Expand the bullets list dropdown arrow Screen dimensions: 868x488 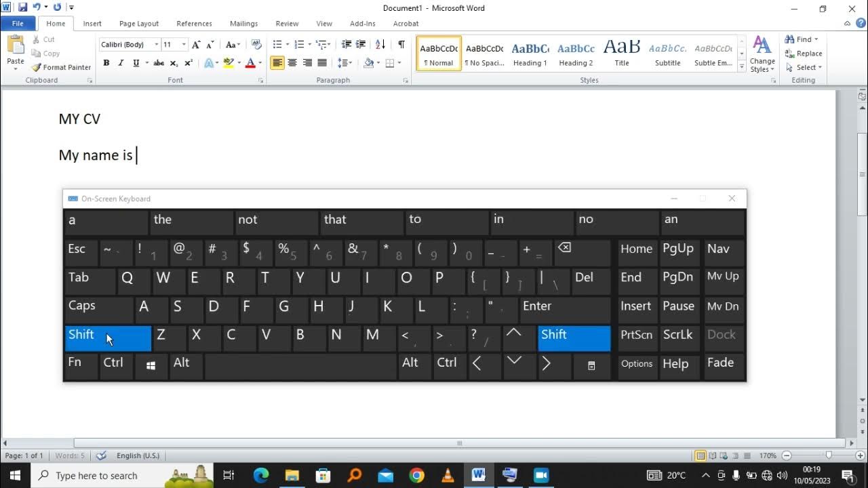click(x=288, y=45)
